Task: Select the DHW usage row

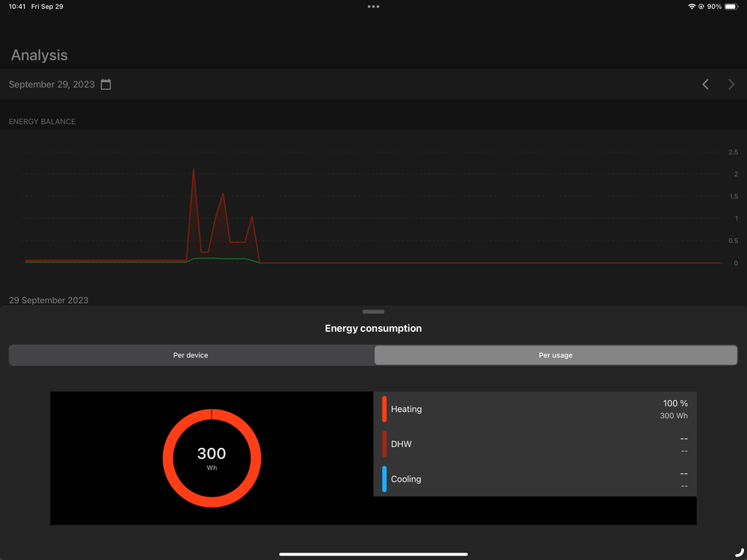Action: 535,444
